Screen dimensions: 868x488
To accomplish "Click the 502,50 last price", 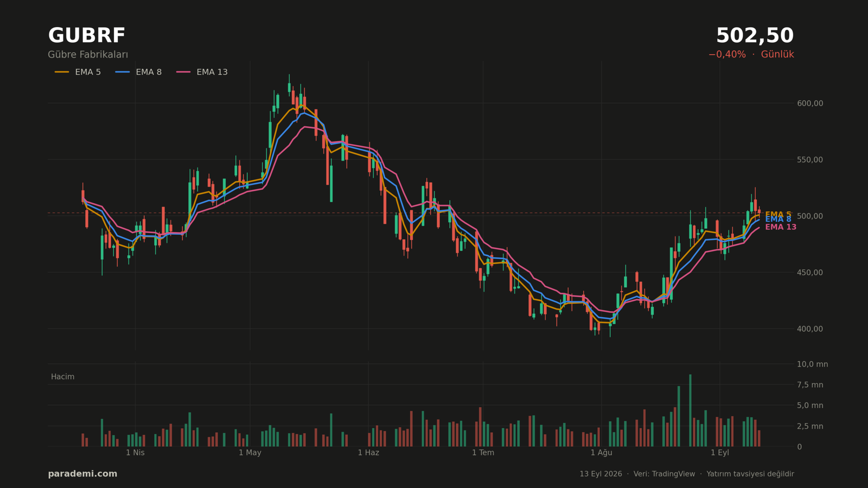I will (755, 36).
